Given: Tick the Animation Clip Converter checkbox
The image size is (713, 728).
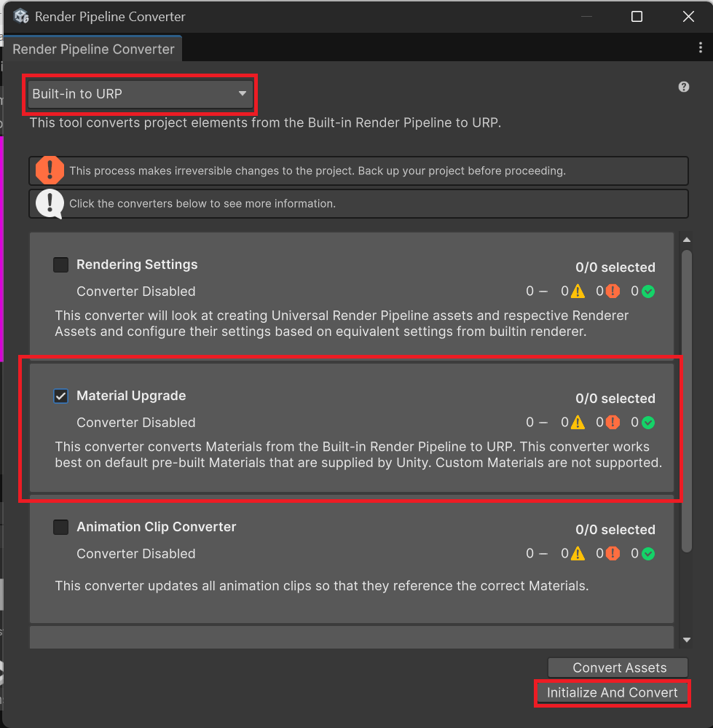Looking at the screenshot, I should [61, 527].
